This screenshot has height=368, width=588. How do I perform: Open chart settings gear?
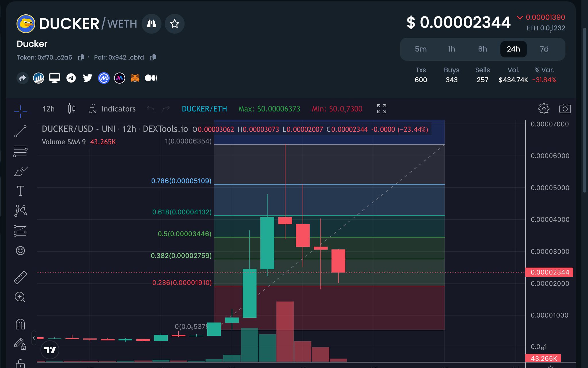click(x=544, y=109)
